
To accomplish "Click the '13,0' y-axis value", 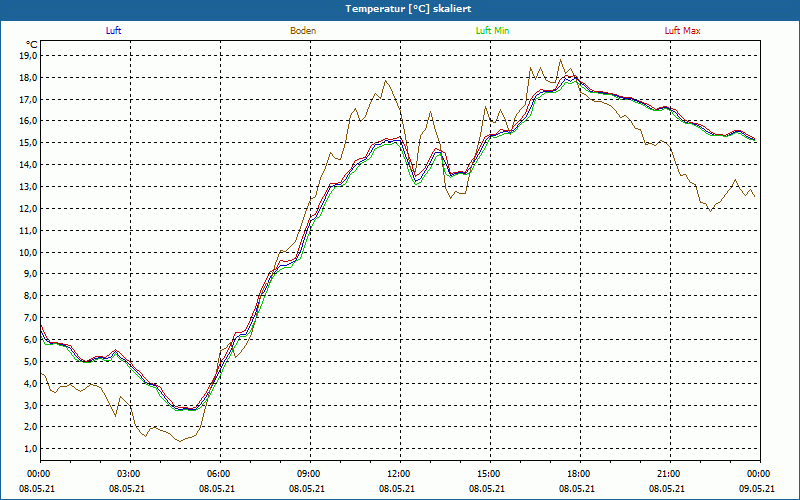I will tap(29, 187).
